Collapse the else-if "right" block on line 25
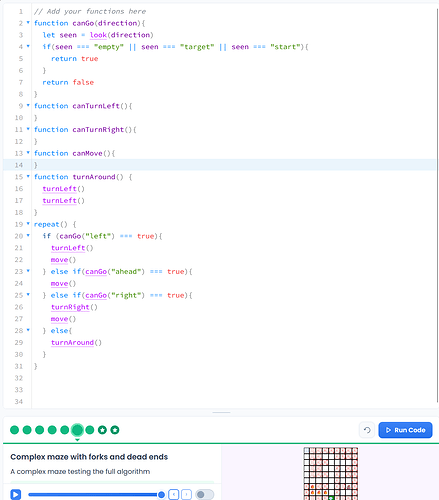439x500 pixels. [28, 295]
